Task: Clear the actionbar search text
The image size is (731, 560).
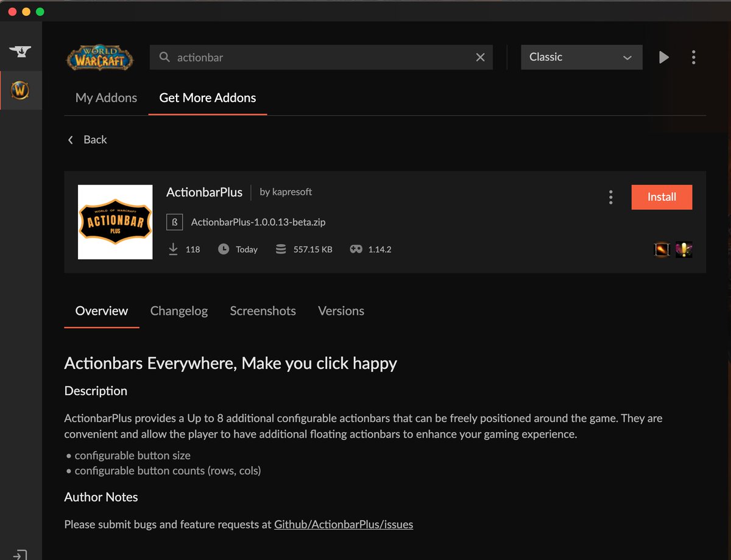Action: coord(480,57)
